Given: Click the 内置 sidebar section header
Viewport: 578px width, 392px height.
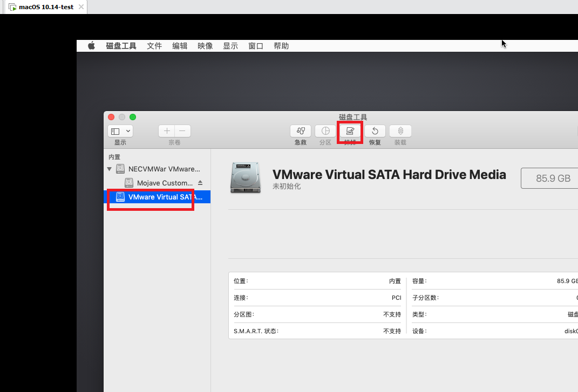Looking at the screenshot, I should coord(114,157).
